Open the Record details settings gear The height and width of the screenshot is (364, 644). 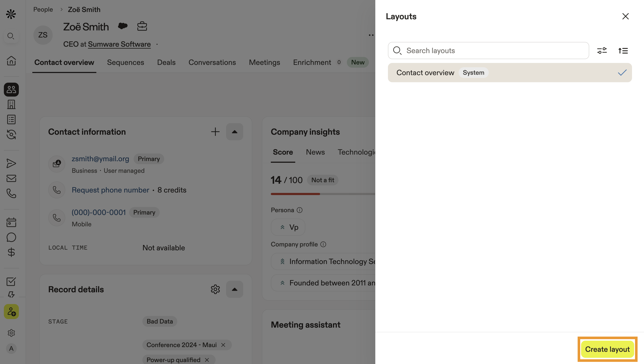(x=215, y=289)
